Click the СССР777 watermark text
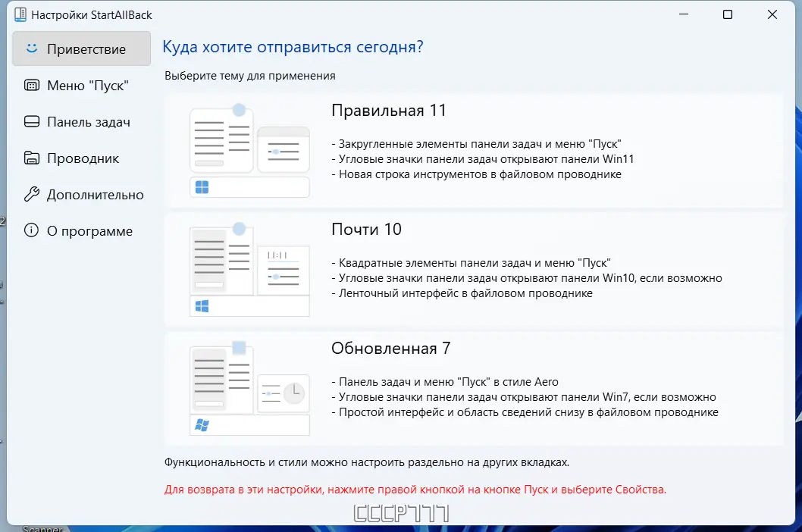Image resolution: width=802 pixels, height=532 pixels. pos(400,512)
